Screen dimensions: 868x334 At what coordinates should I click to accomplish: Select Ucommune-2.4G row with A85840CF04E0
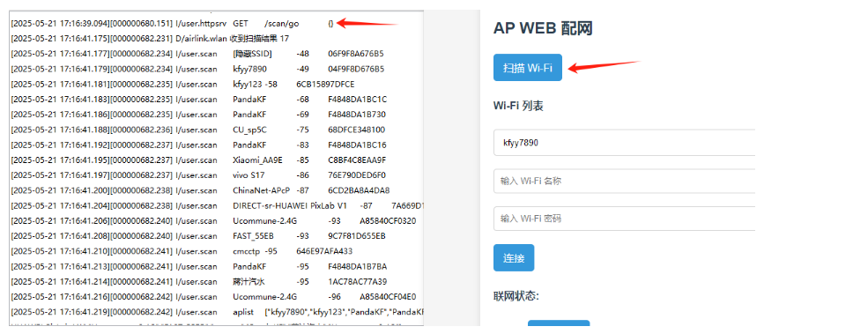(213, 296)
